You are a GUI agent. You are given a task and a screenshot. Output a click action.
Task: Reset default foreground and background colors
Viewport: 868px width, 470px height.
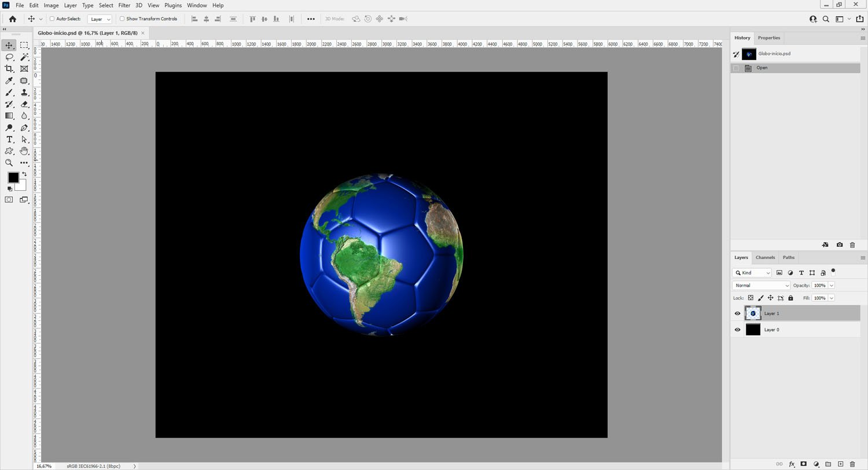point(10,189)
